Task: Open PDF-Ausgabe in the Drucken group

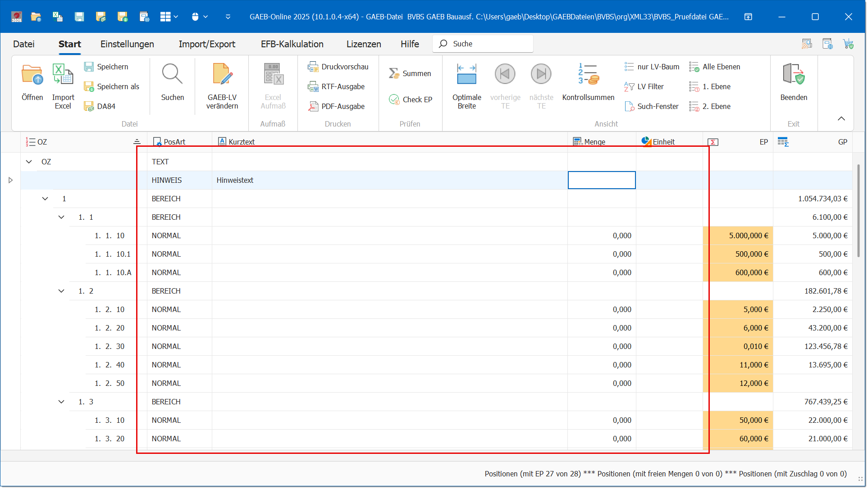Action: tap(337, 106)
